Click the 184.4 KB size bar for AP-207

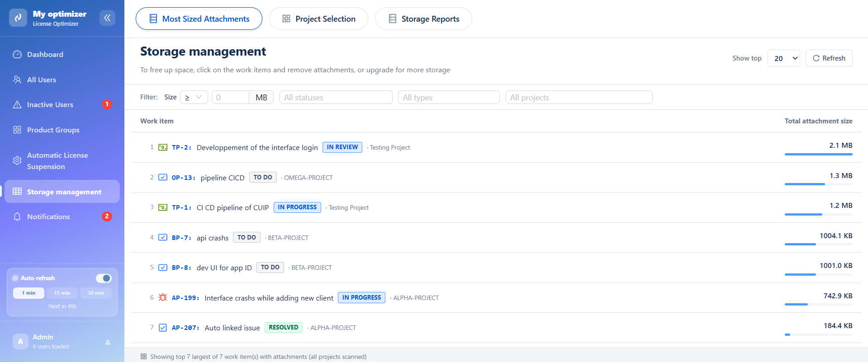click(819, 334)
